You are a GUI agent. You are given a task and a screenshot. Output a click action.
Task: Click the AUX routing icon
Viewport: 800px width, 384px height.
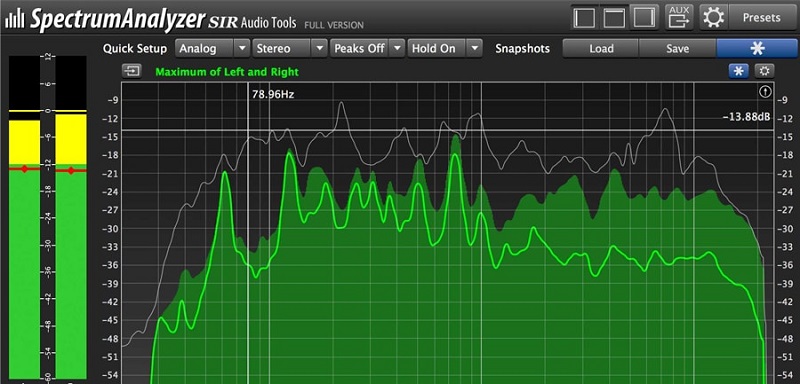679,18
